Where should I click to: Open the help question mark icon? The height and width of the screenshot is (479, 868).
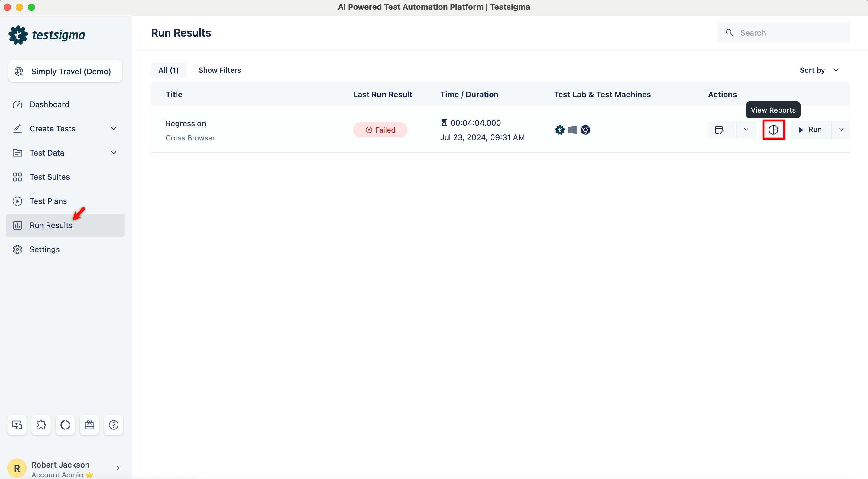[114, 425]
